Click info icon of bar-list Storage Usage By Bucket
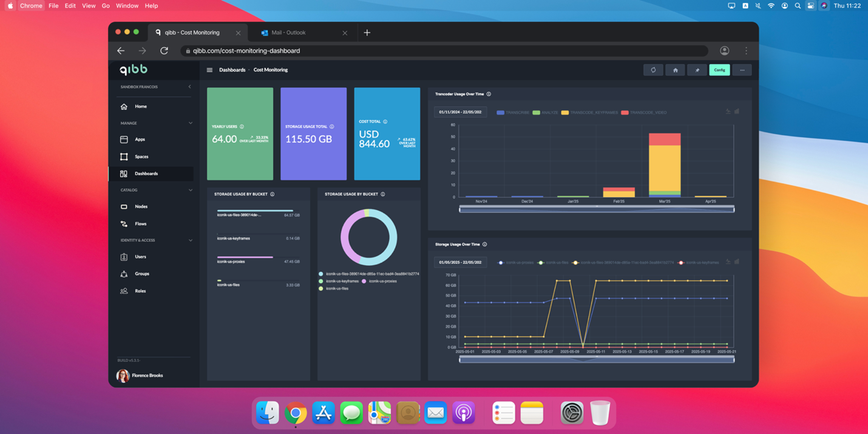Viewport: 868px width, 434px height. coord(272,194)
